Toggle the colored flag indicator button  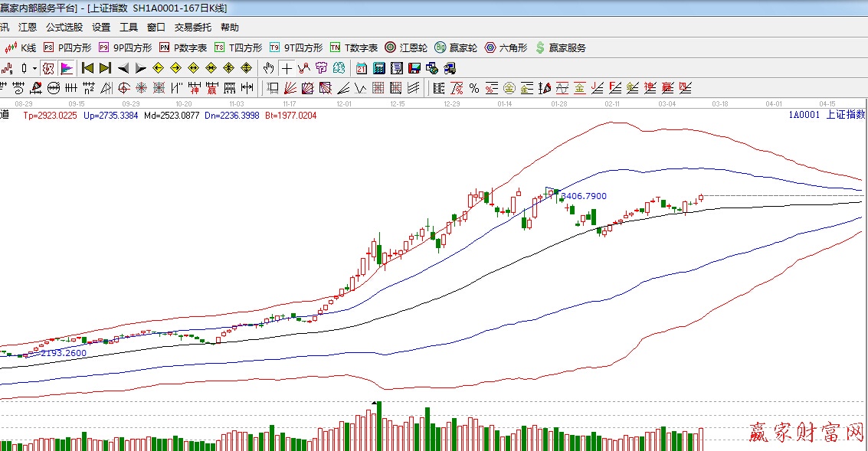(67, 68)
